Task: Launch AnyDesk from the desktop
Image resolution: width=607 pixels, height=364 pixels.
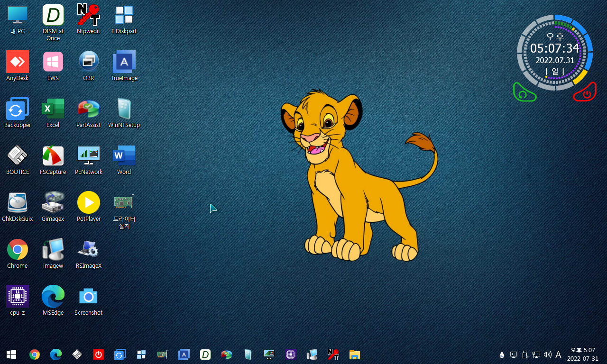Action: pos(18,66)
